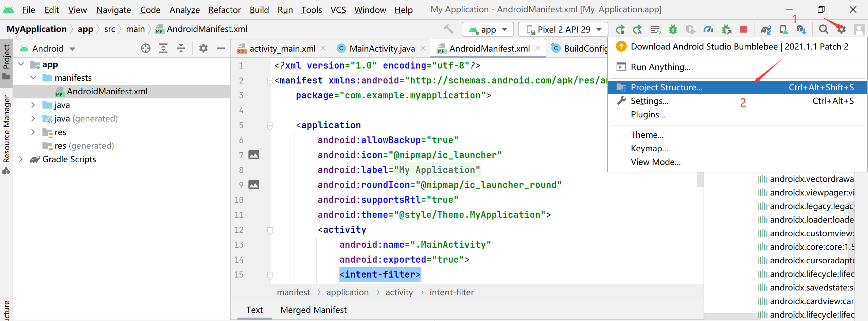
Task: Click the Debug app bug icon
Action: (673, 30)
